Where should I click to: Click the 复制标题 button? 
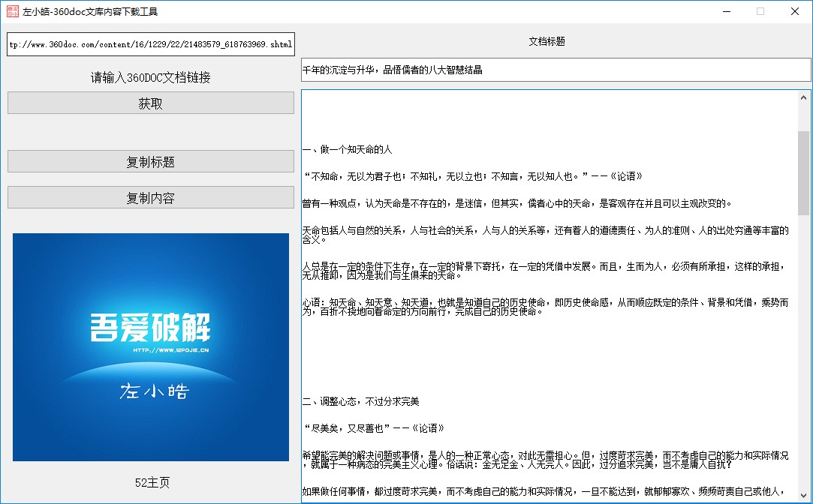coord(151,161)
